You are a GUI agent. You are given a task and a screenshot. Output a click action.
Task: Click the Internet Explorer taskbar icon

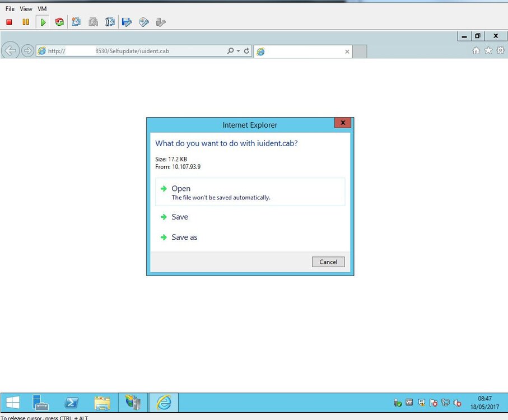coord(164,403)
